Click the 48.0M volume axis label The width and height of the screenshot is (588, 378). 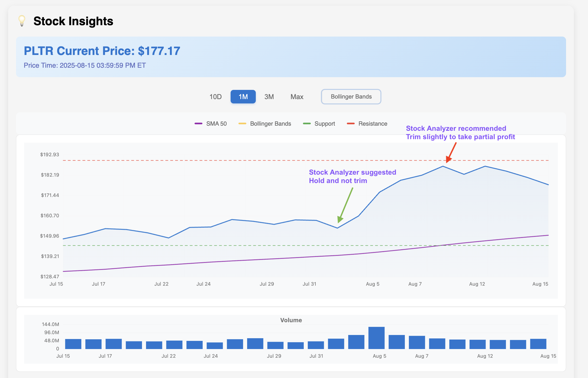coord(52,340)
